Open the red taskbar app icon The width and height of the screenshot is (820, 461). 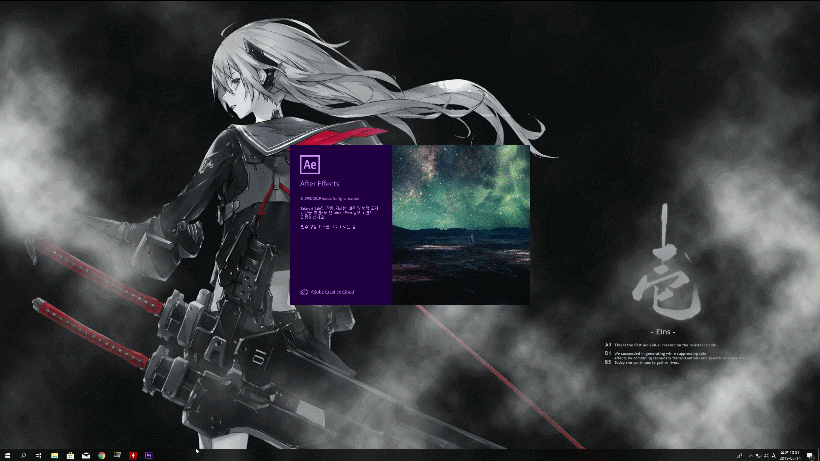point(133,455)
